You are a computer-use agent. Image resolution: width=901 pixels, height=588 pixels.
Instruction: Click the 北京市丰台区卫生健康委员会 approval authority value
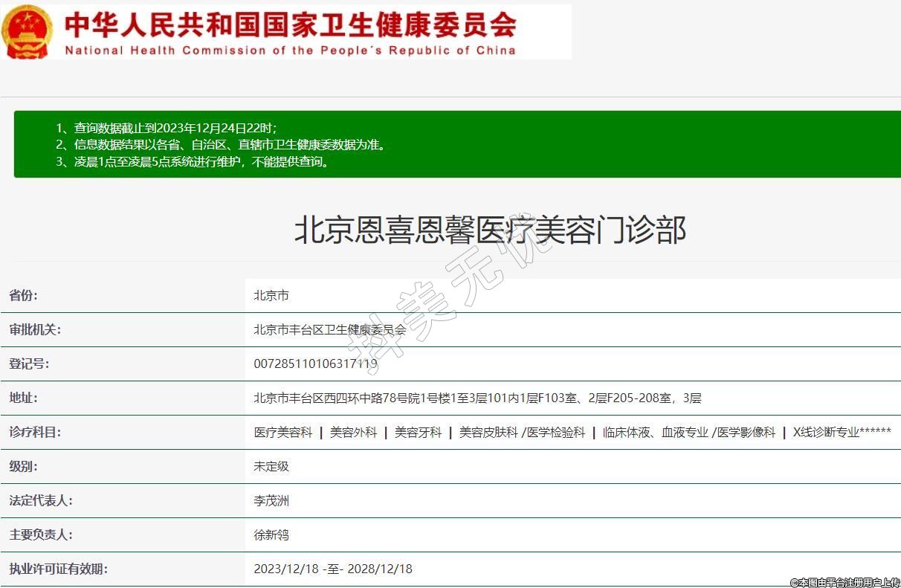[x=330, y=329]
